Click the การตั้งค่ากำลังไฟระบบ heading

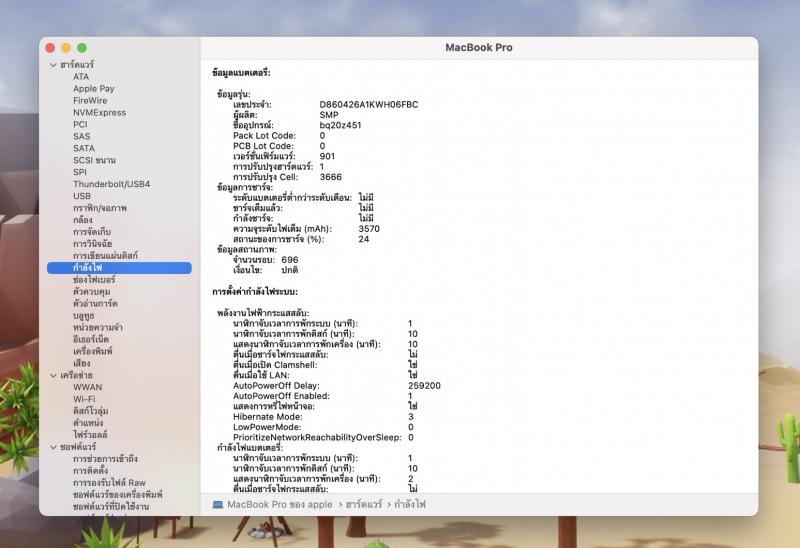pyautogui.click(x=255, y=292)
